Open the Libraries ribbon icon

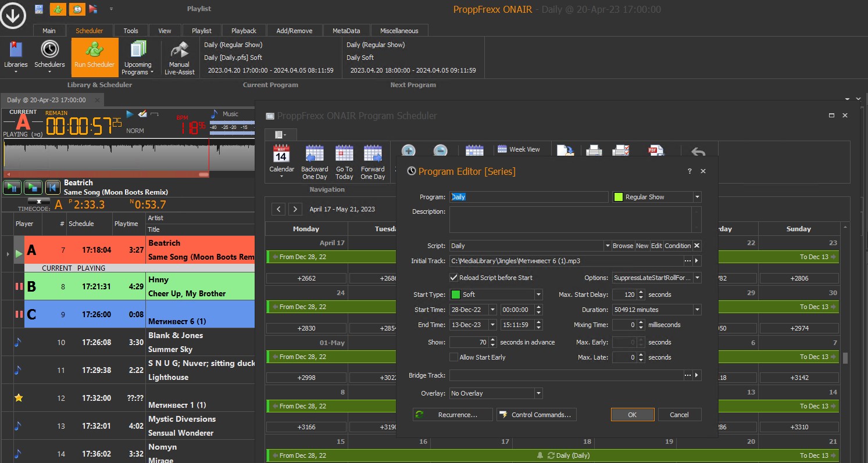pos(16,51)
